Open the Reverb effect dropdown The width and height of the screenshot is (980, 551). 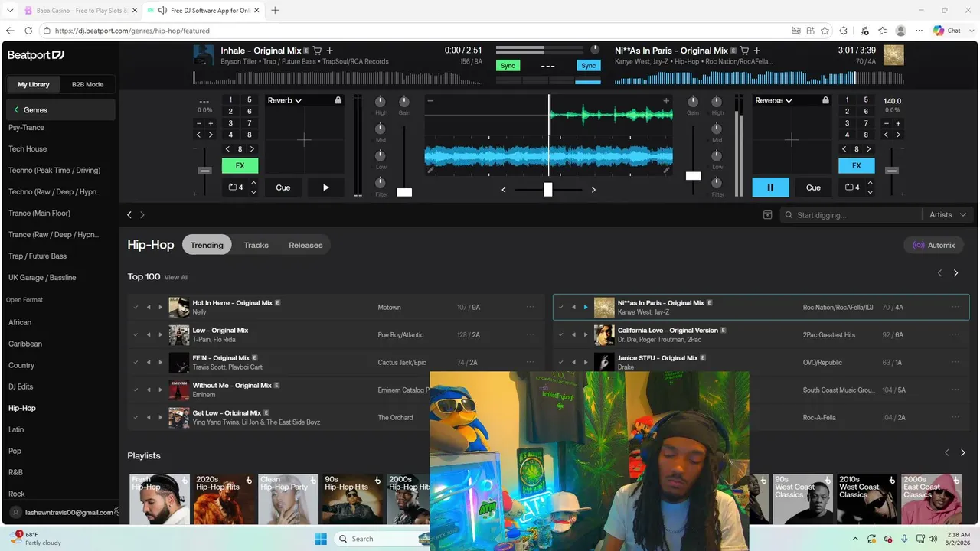[284, 100]
